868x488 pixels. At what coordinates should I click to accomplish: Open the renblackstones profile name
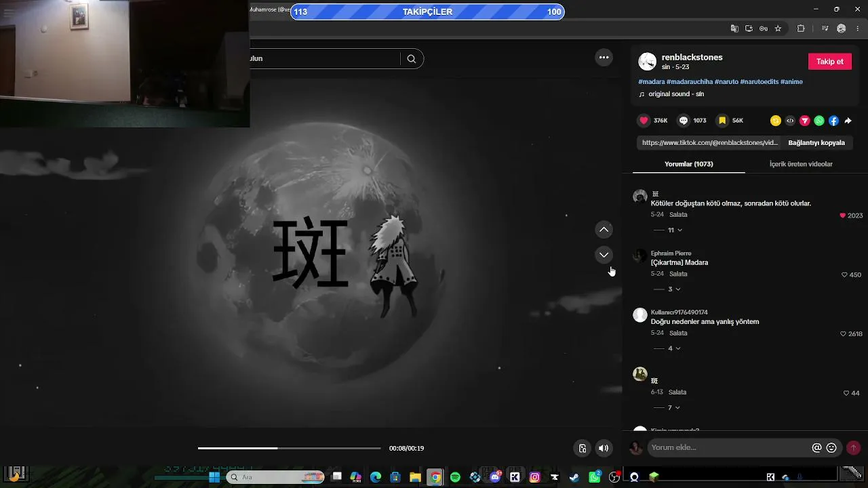[692, 58]
